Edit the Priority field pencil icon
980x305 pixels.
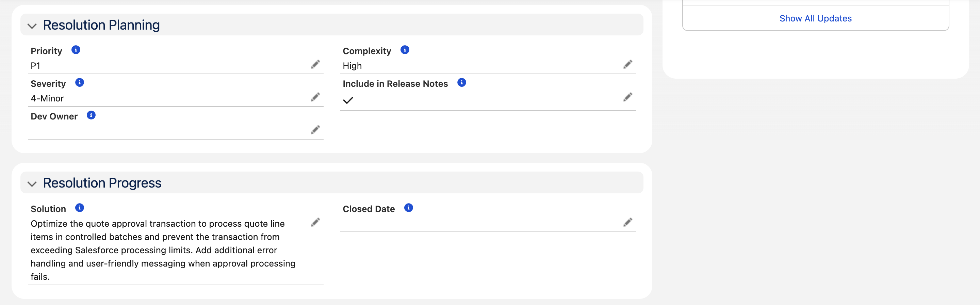[315, 64]
